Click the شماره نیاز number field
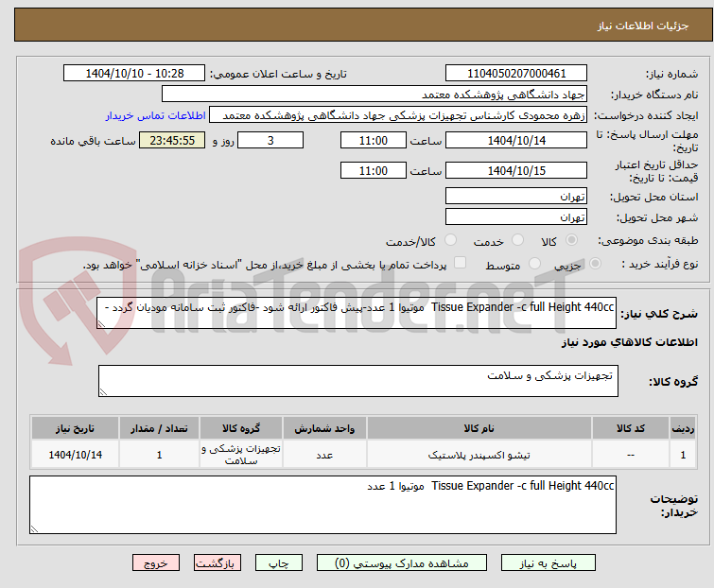714x588 pixels. coord(516,74)
